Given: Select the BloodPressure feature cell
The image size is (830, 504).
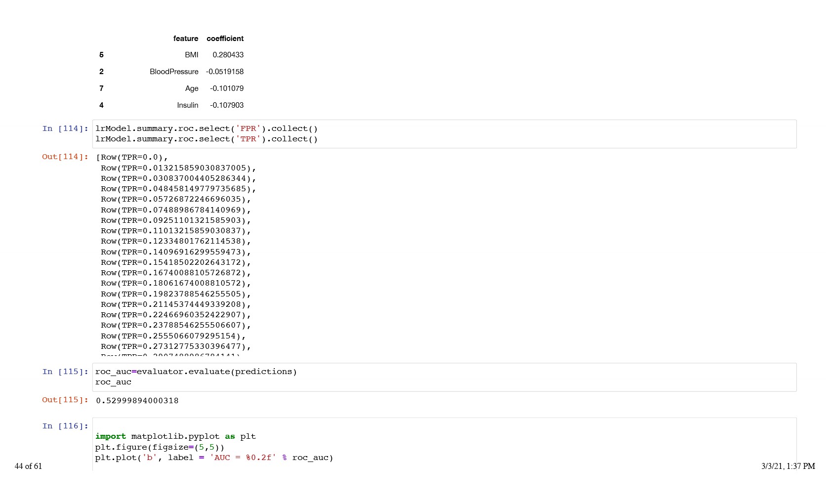Looking at the screenshot, I should [174, 72].
